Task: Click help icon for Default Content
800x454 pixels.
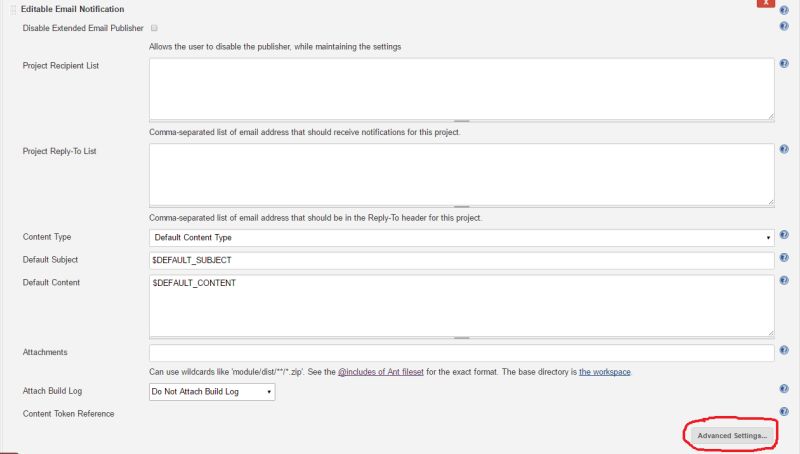Action: (784, 282)
